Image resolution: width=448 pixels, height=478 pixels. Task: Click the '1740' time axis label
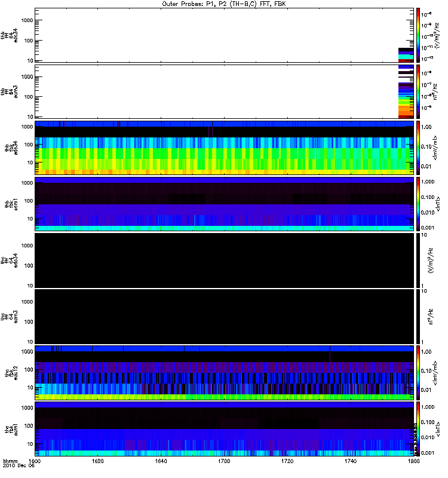(351, 461)
